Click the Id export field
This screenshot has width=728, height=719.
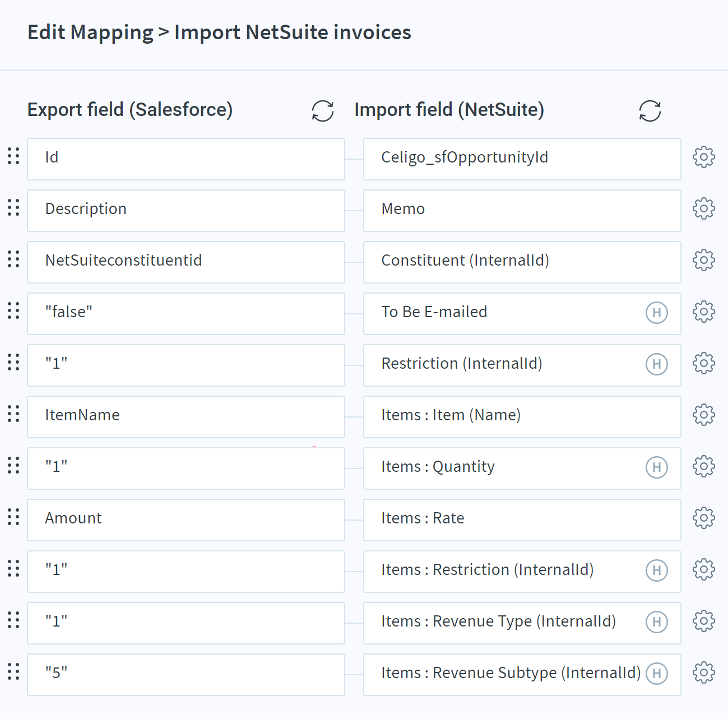(186, 159)
